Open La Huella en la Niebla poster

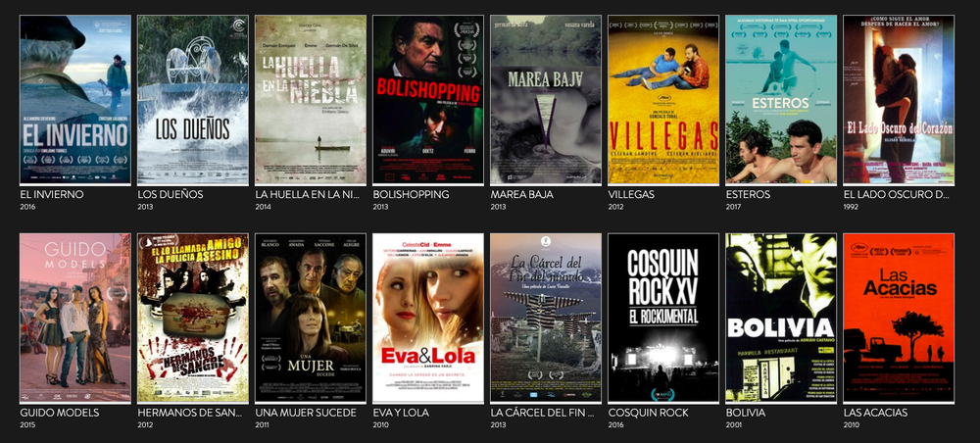(311, 100)
